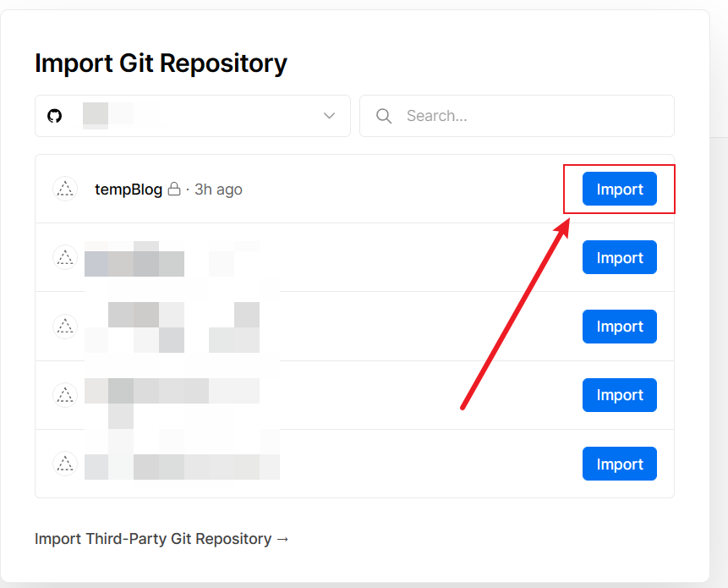Expand the Git account dropdown chevron

[330, 116]
